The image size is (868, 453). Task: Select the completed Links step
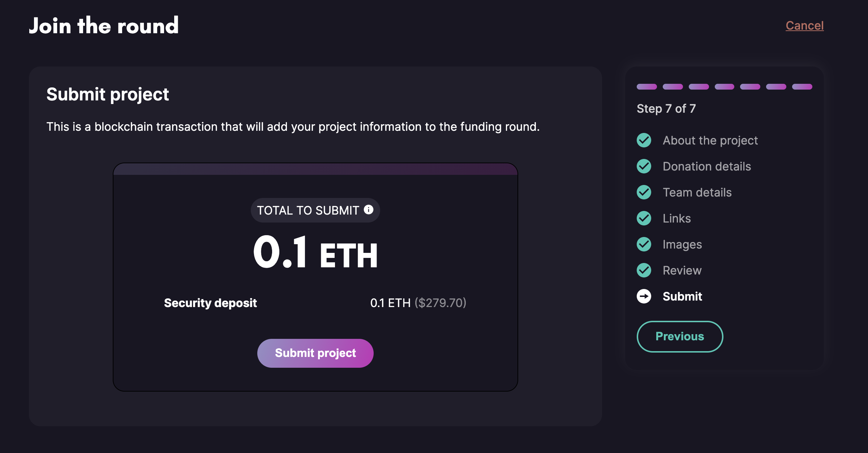coord(676,218)
